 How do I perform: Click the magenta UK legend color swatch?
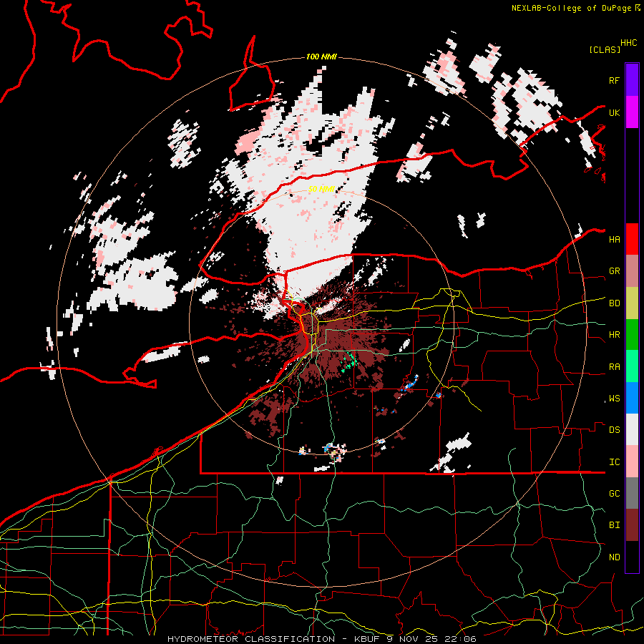(632, 112)
